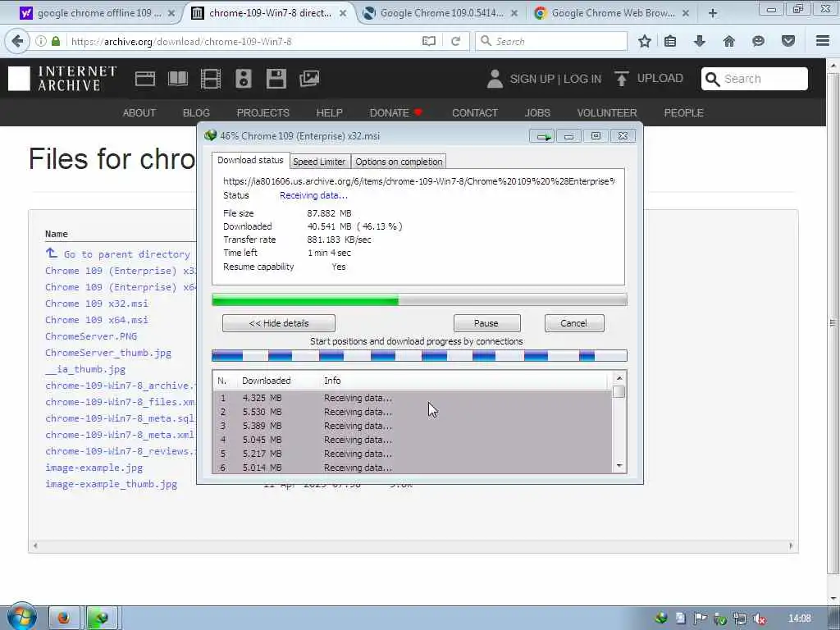840x630 pixels.
Task: Click the Firefox taskbar button
Action: (x=64, y=619)
